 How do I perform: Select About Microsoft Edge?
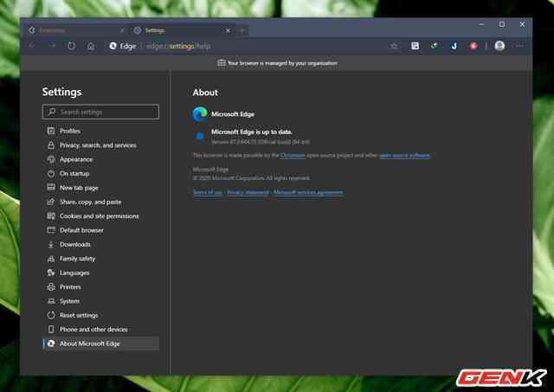100,344
